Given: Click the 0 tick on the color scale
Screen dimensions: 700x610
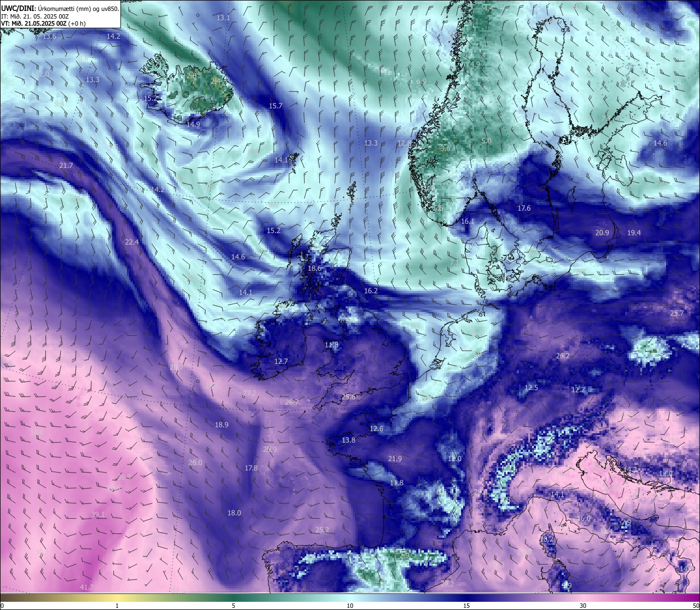Looking at the screenshot, I should tap(2, 606).
